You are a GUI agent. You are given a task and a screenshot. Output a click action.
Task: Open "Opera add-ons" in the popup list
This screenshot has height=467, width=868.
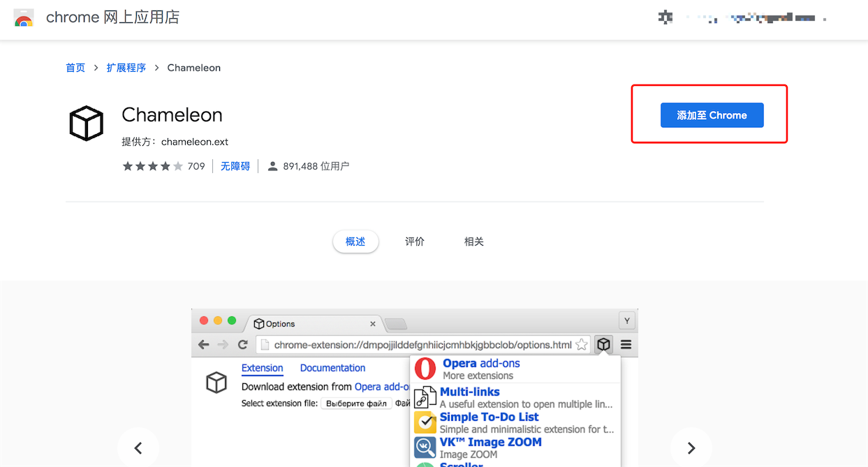coord(481,363)
